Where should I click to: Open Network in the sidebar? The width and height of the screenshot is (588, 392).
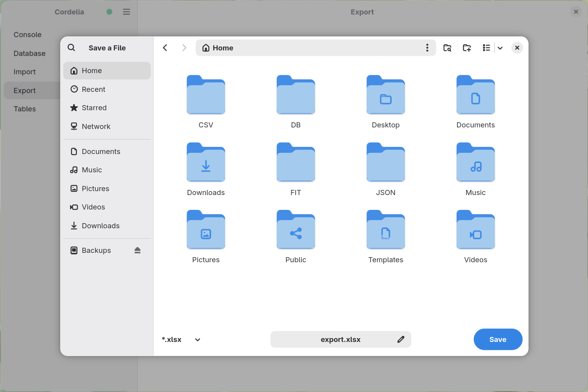tap(107, 126)
